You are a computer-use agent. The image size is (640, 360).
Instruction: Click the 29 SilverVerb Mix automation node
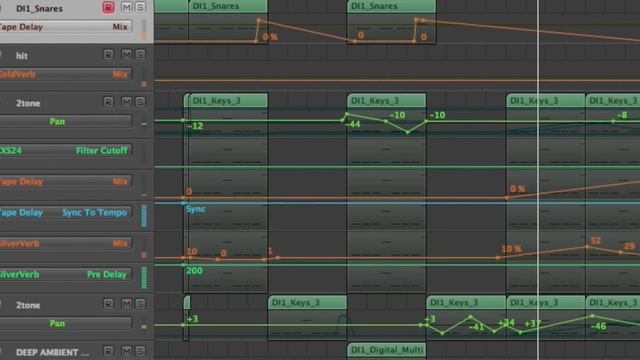[620, 252]
